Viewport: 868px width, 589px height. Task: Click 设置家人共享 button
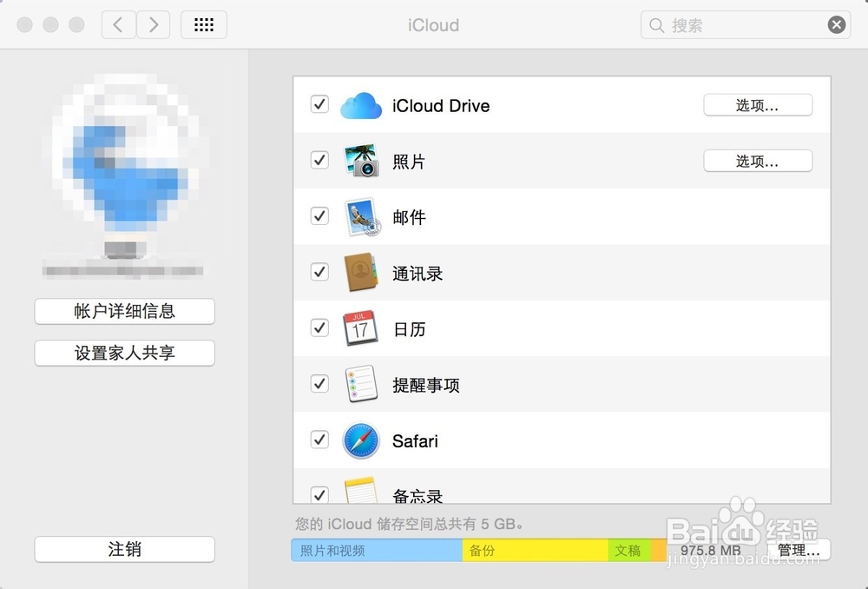point(124,353)
